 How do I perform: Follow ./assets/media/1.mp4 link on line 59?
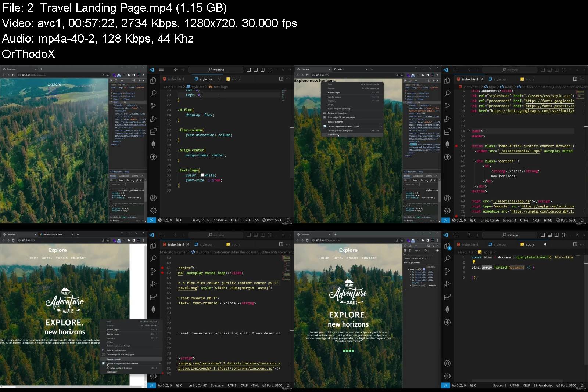point(520,151)
